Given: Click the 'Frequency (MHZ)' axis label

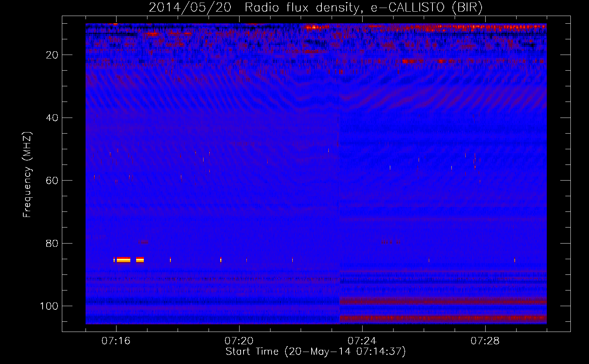Looking at the screenshot, I should coord(27,175).
